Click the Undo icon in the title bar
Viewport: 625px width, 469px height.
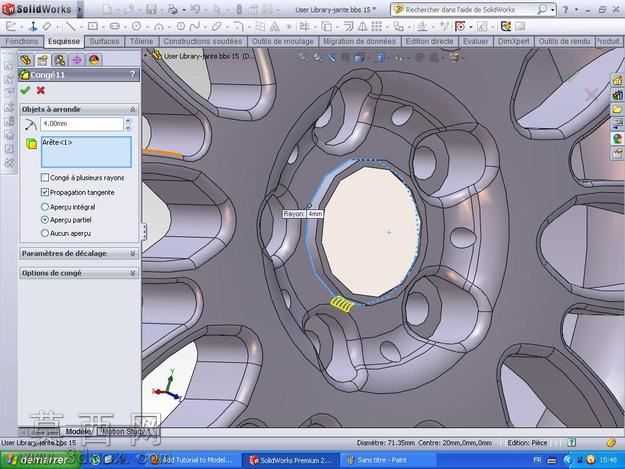[x=195, y=9]
